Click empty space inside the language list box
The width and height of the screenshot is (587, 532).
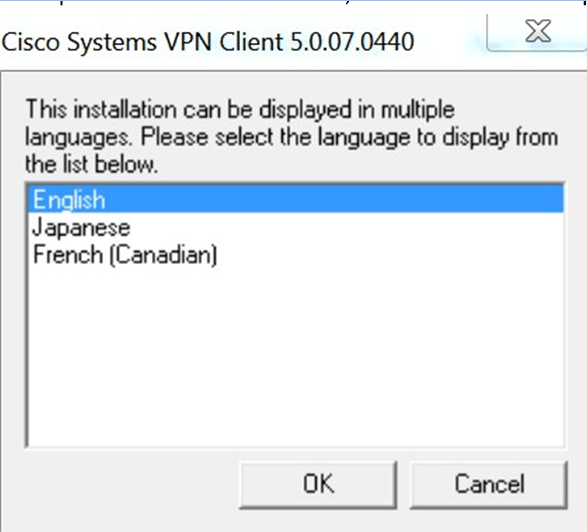tap(296, 356)
